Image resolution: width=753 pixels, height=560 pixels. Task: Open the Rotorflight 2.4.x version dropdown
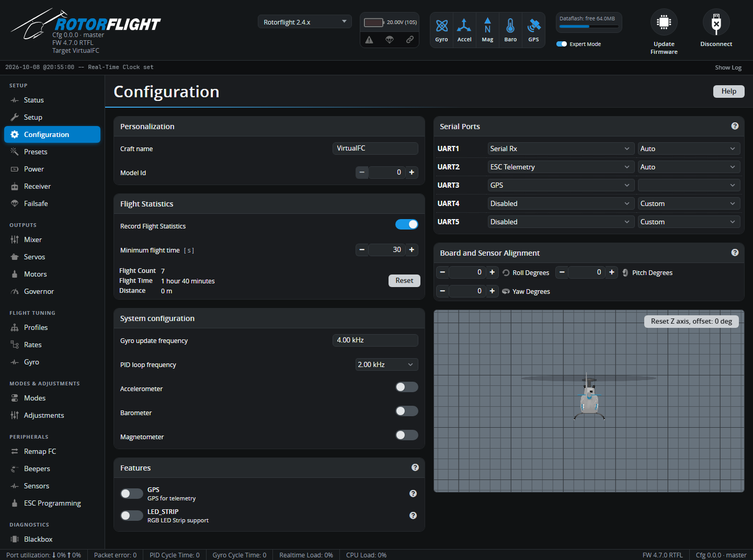click(x=305, y=22)
